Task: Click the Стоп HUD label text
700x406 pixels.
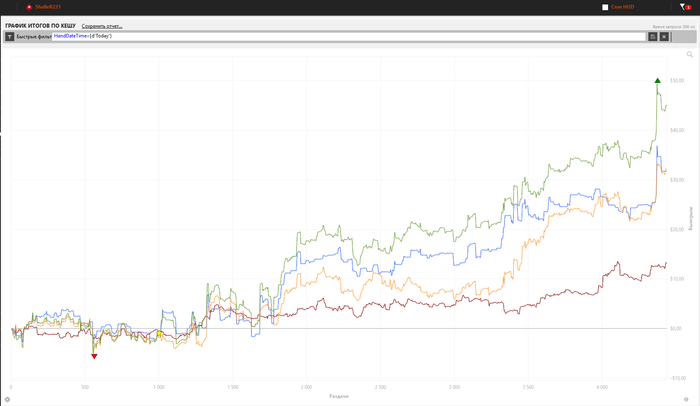Action: coord(622,7)
